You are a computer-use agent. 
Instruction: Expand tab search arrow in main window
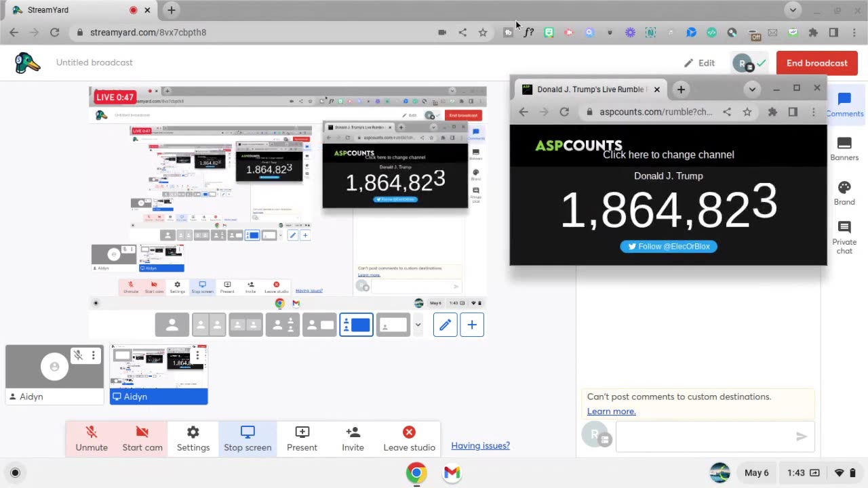793,10
